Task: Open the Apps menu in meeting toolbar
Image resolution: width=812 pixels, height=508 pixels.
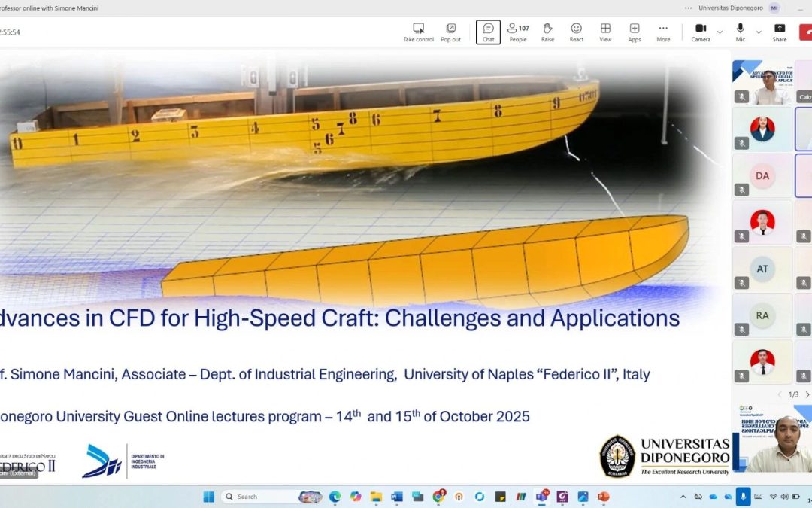Action: coord(635,32)
